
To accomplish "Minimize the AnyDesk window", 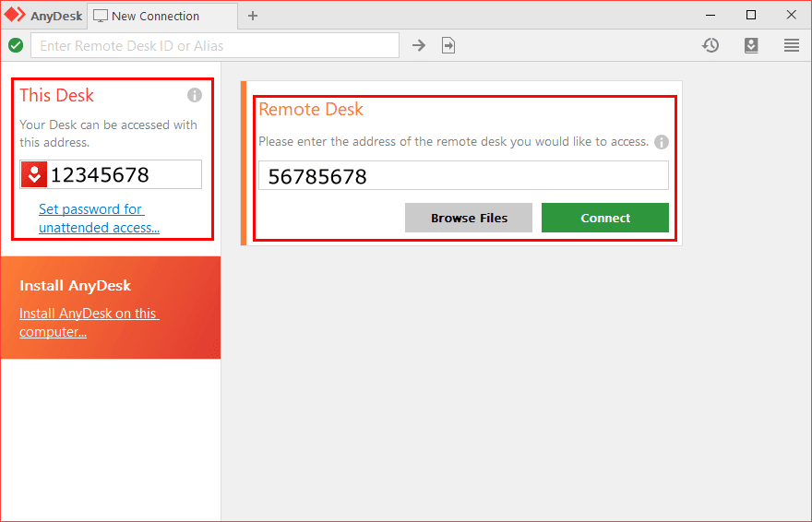I will tap(710, 15).
